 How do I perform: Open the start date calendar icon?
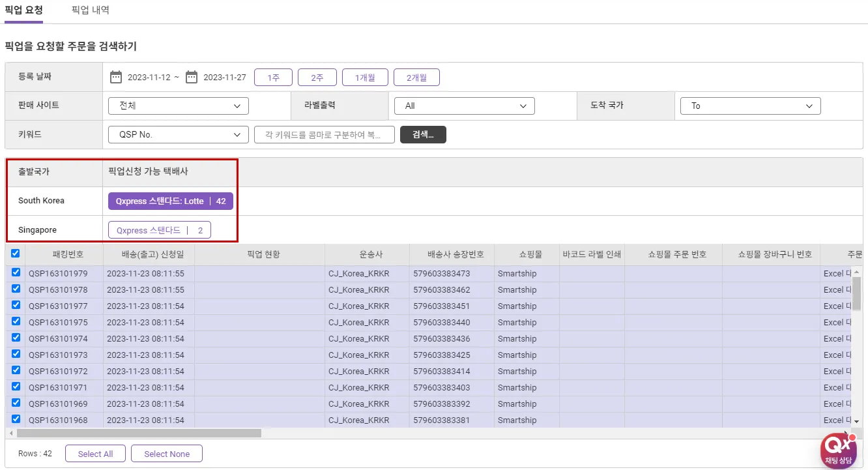116,78
